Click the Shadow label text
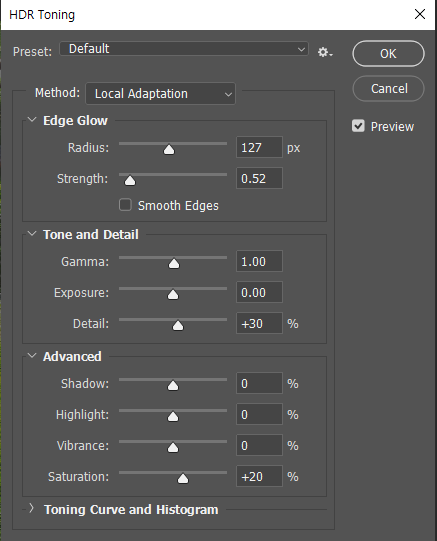This screenshot has height=541, width=437. (85, 384)
